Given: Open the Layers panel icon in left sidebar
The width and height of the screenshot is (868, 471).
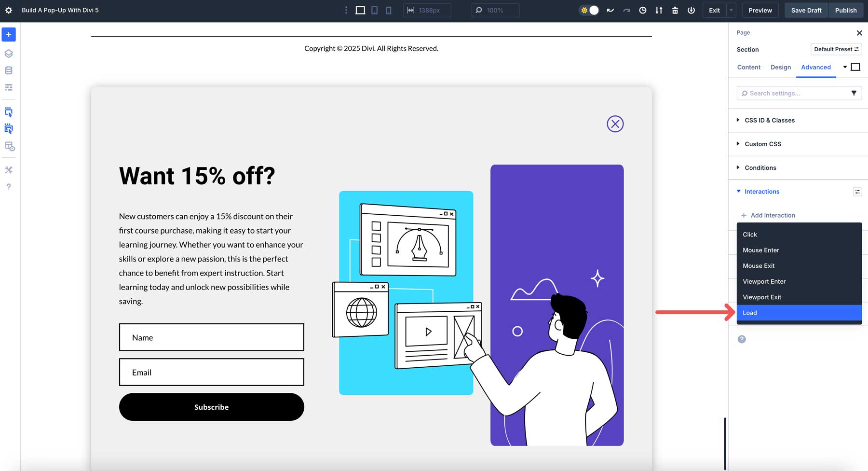Looking at the screenshot, I should pos(8,54).
